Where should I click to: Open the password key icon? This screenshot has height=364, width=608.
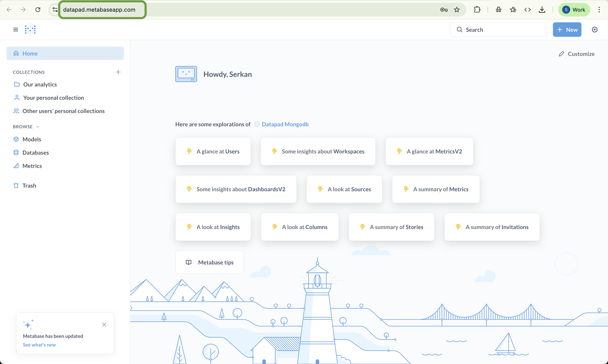tap(444, 10)
